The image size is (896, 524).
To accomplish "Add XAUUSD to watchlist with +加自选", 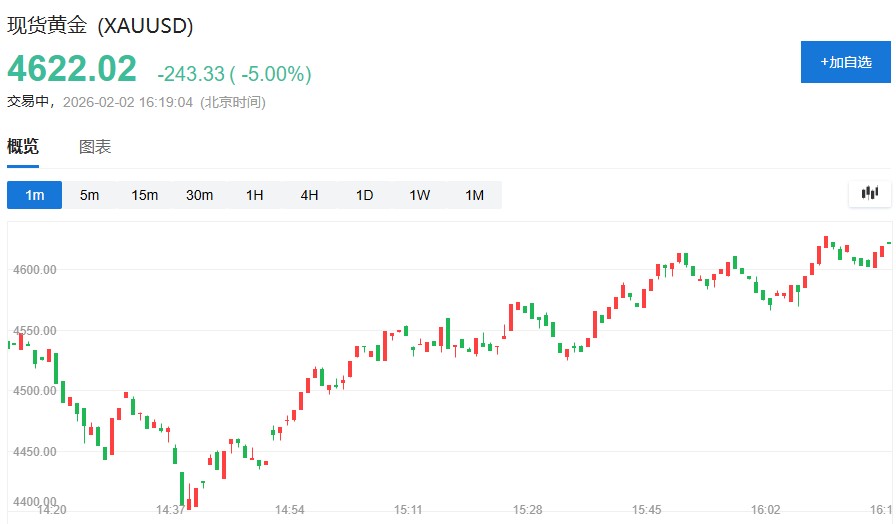I will (x=845, y=62).
